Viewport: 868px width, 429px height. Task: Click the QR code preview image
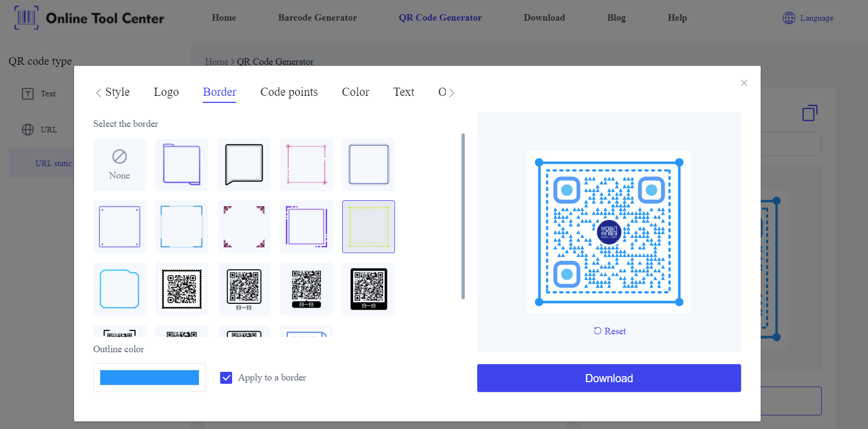coord(609,232)
